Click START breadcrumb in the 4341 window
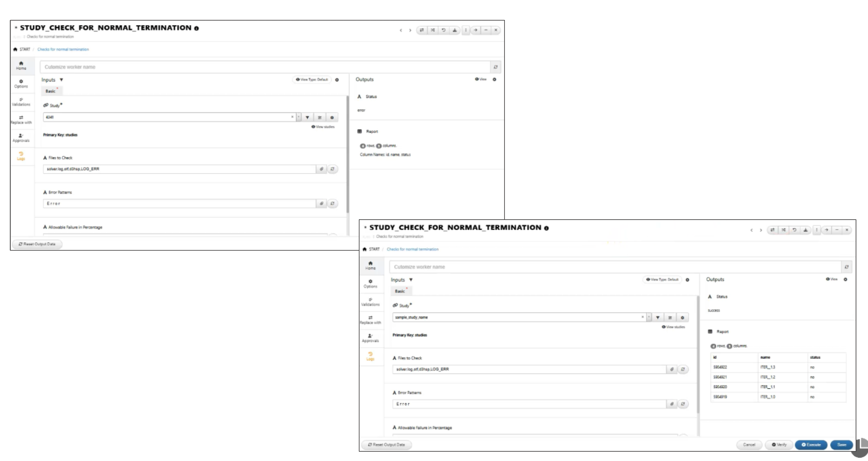The height and width of the screenshot is (461, 868). point(22,49)
